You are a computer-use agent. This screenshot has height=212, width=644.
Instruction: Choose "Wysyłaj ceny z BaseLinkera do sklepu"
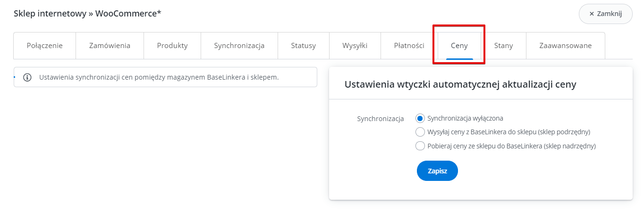[420, 132]
